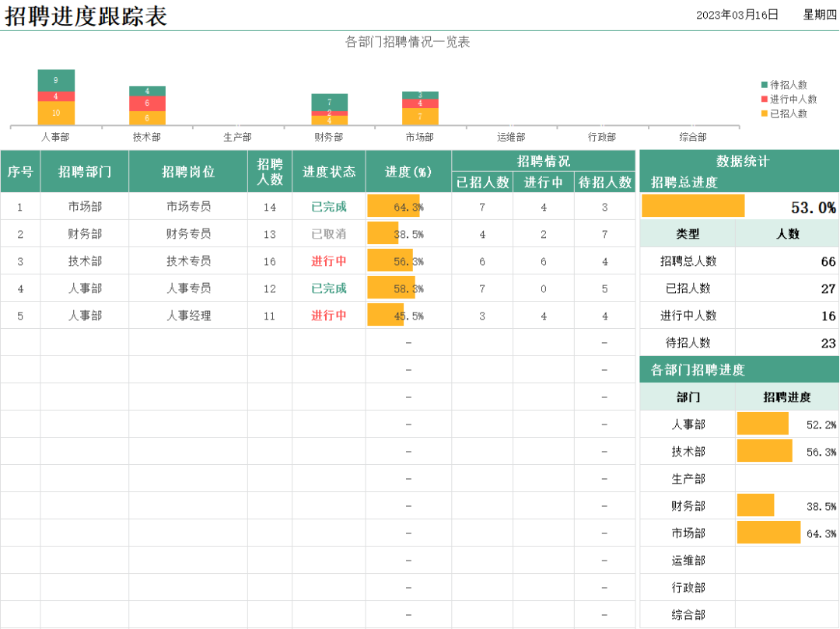Click recruit count 16 in 技术专员 row

(x=269, y=261)
